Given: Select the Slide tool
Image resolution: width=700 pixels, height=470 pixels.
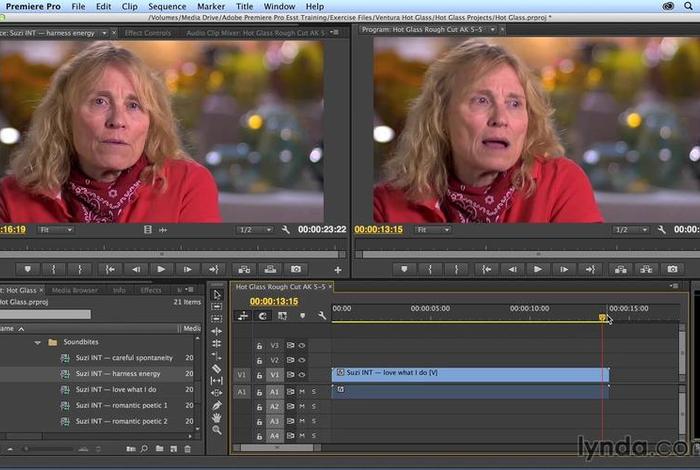Looking at the screenshot, I should (217, 393).
